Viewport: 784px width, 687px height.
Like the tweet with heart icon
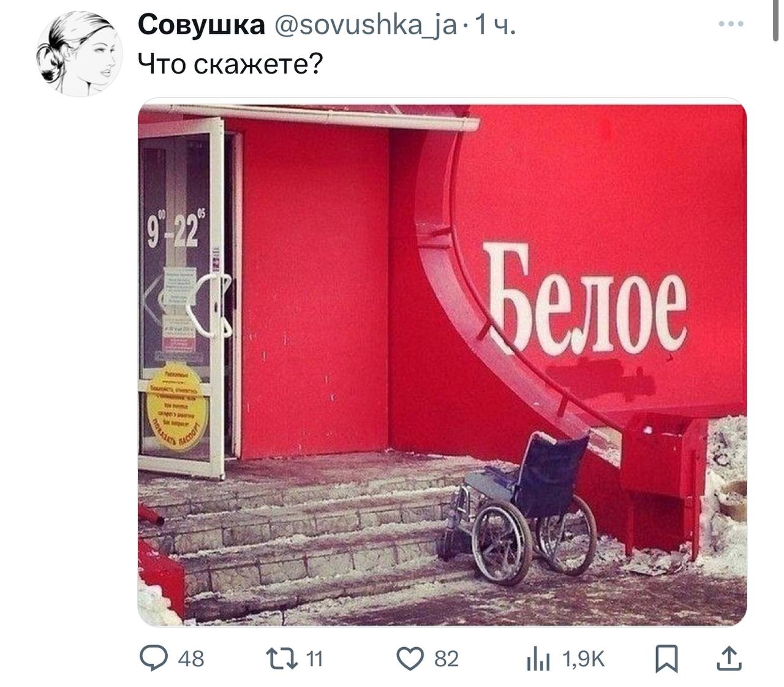tap(410, 659)
